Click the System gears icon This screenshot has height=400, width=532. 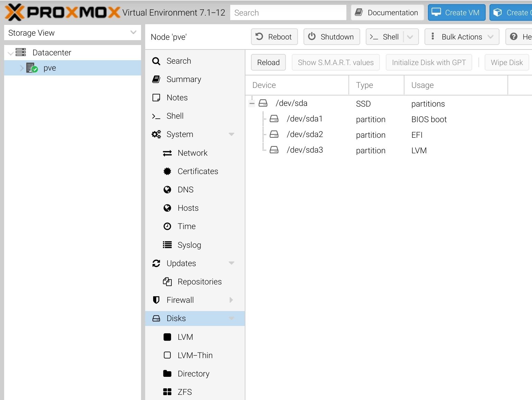coord(156,134)
